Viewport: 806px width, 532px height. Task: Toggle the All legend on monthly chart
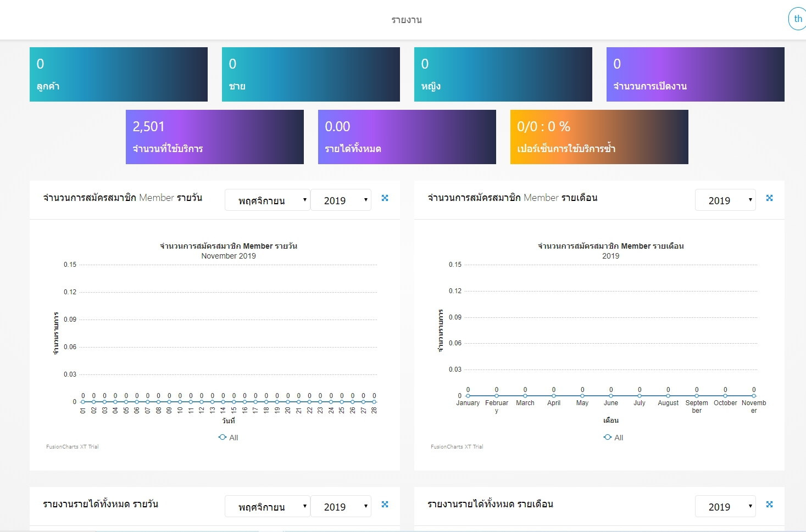coord(614,438)
